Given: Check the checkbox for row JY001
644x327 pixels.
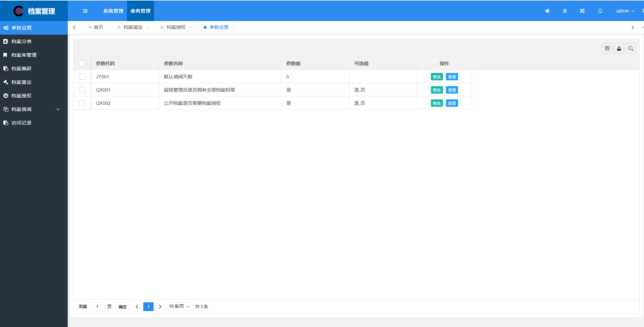Looking at the screenshot, I should (82, 76).
